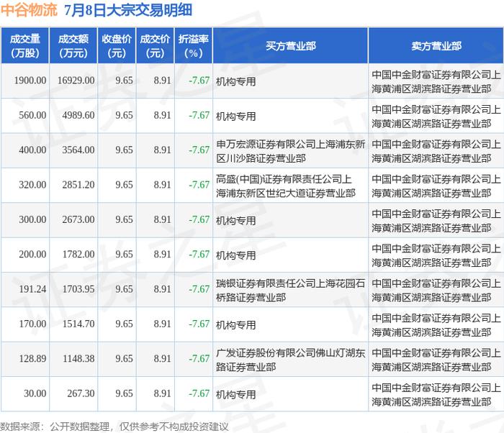Click the 8.91 deal price in 320.00 row
This screenshot has height=433, width=504.
tap(162, 185)
